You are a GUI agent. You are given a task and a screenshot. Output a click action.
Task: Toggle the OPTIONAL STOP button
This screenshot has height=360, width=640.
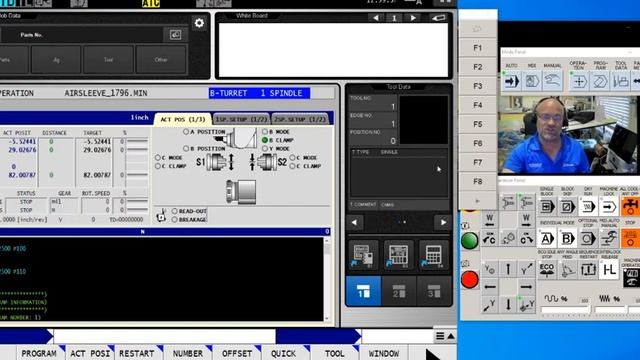[x=588, y=238]
